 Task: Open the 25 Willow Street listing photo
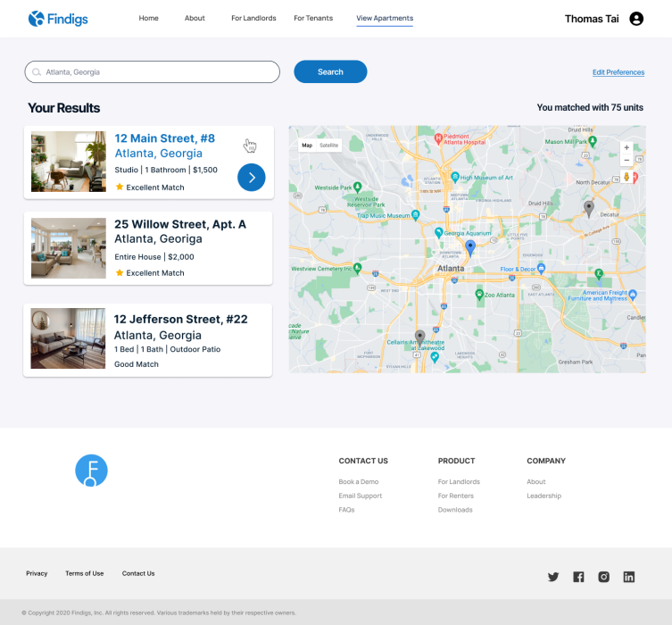click(x=69, y=248)
